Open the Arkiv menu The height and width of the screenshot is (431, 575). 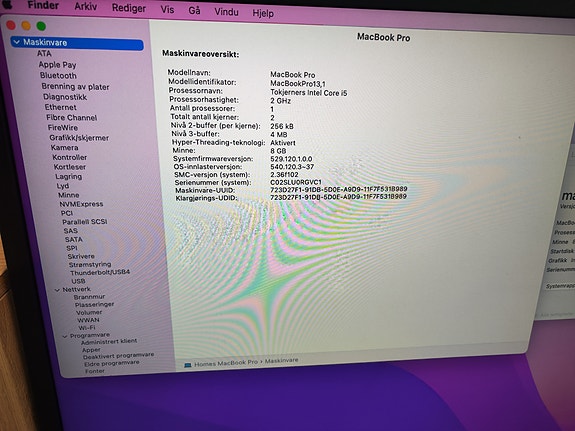85,6
